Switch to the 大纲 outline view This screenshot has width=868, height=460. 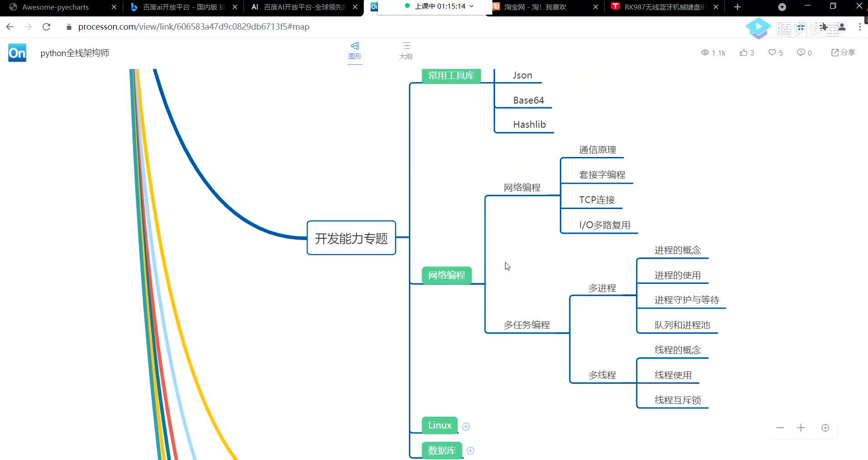click(x=406, y=51)
